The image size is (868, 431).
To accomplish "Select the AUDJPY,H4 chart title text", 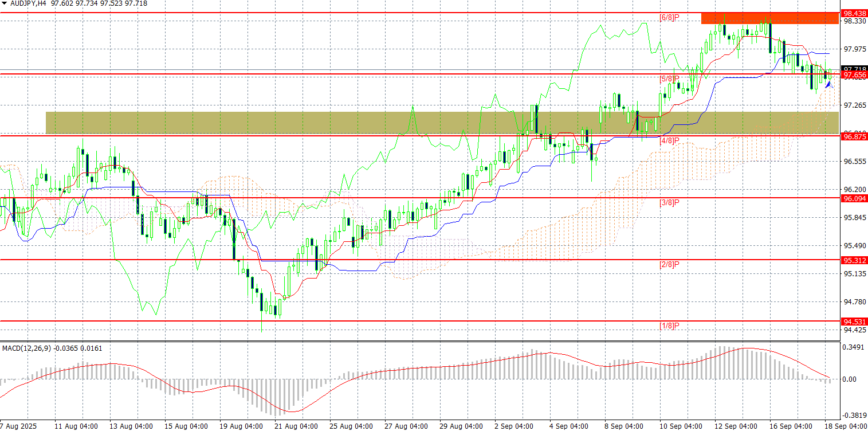I will click(28, 3).
